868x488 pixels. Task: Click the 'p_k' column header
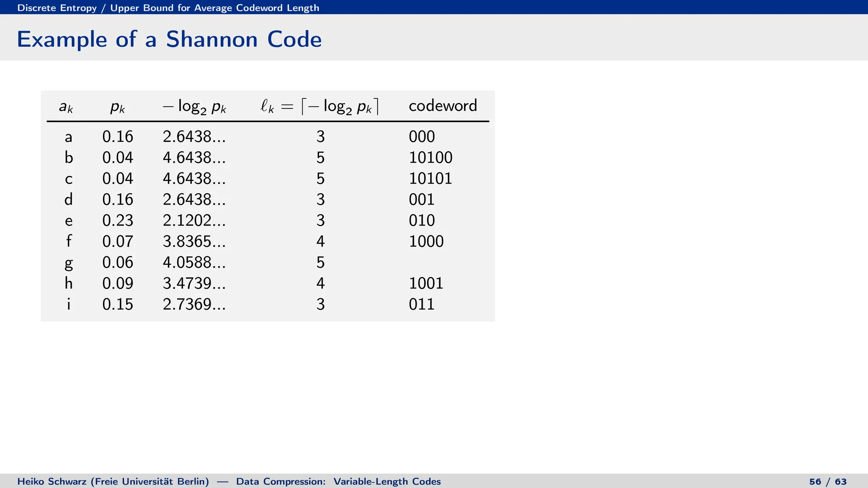tap(117, 107)
